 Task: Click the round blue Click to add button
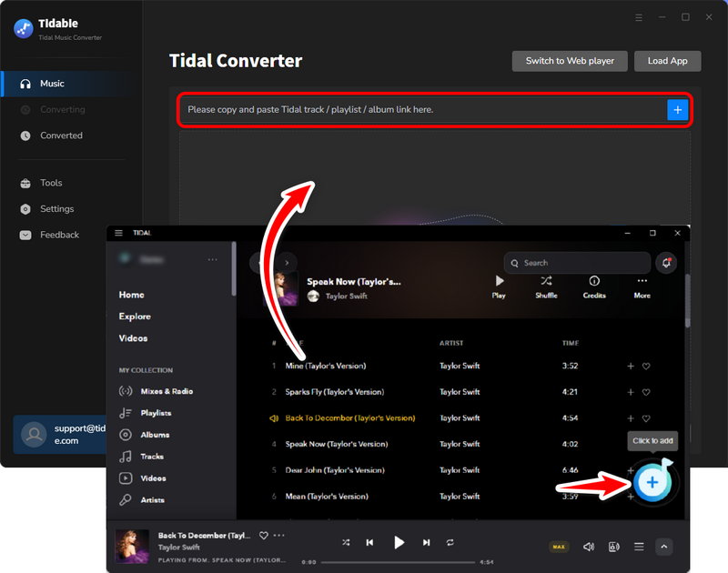[x=652, y=483]
